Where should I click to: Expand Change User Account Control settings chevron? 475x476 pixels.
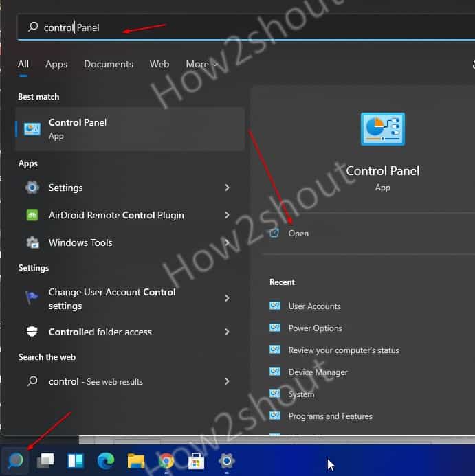pyautogui.click(x=227, y=298)
